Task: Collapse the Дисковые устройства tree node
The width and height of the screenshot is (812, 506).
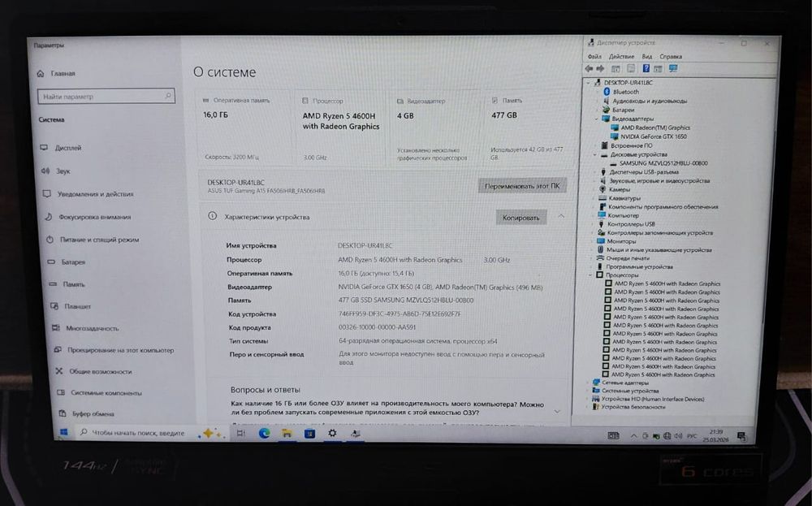Action: point(594,154)
